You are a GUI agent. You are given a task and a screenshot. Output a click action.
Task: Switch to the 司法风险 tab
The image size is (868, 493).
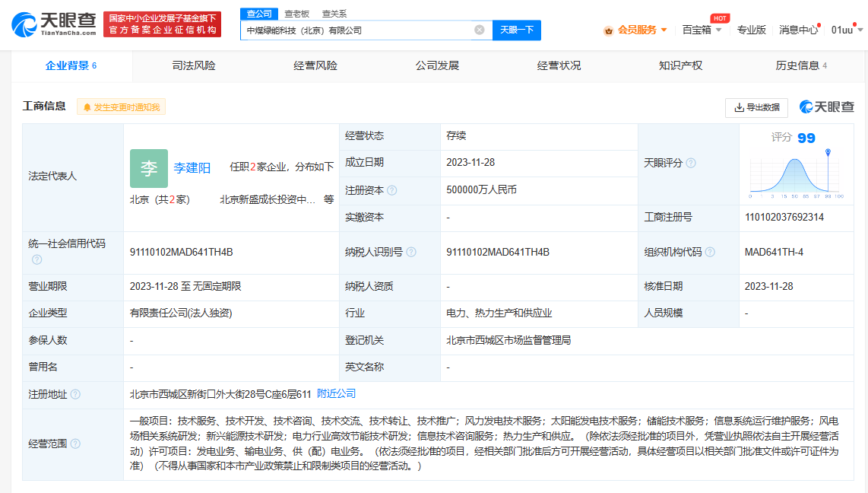point(194,65)
